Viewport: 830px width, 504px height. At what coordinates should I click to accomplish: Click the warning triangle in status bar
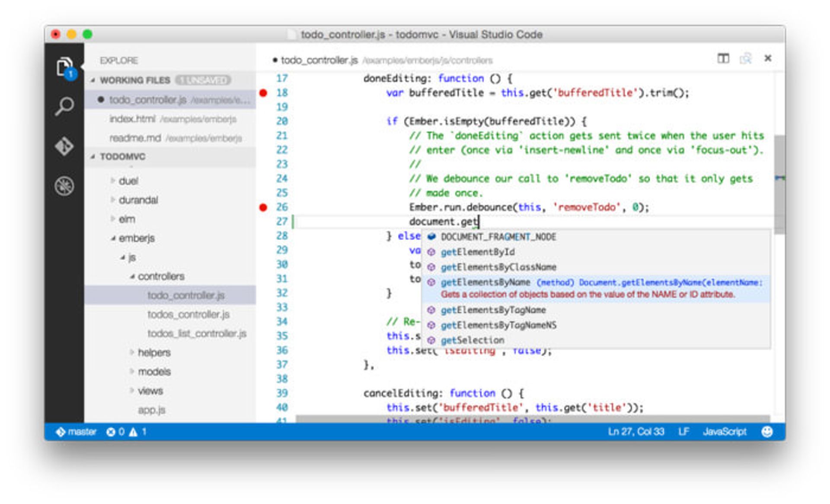(134, 432)
